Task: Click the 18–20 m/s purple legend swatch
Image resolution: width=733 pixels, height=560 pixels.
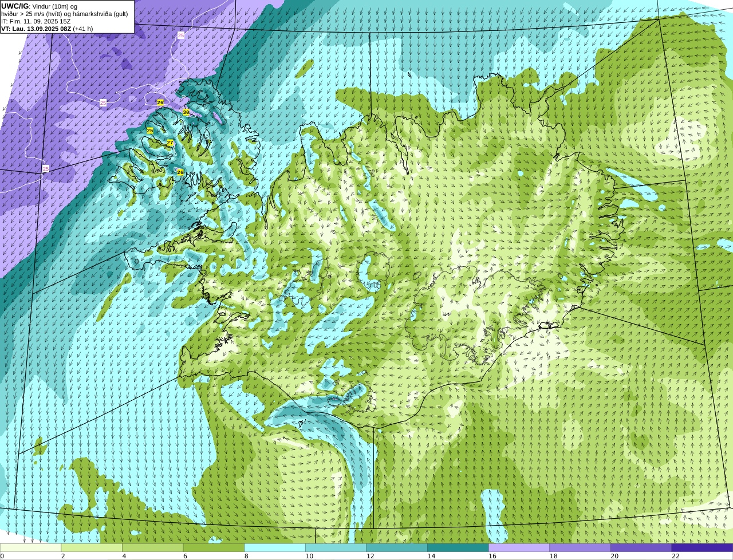Action: [580, 547]
